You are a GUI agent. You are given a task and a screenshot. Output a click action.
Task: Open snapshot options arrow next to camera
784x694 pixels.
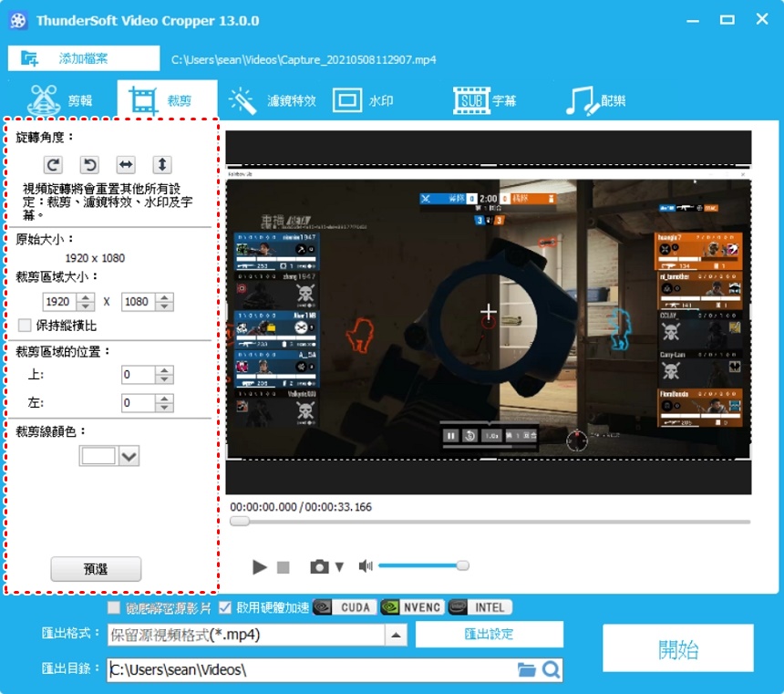click(x=339, y=567)
